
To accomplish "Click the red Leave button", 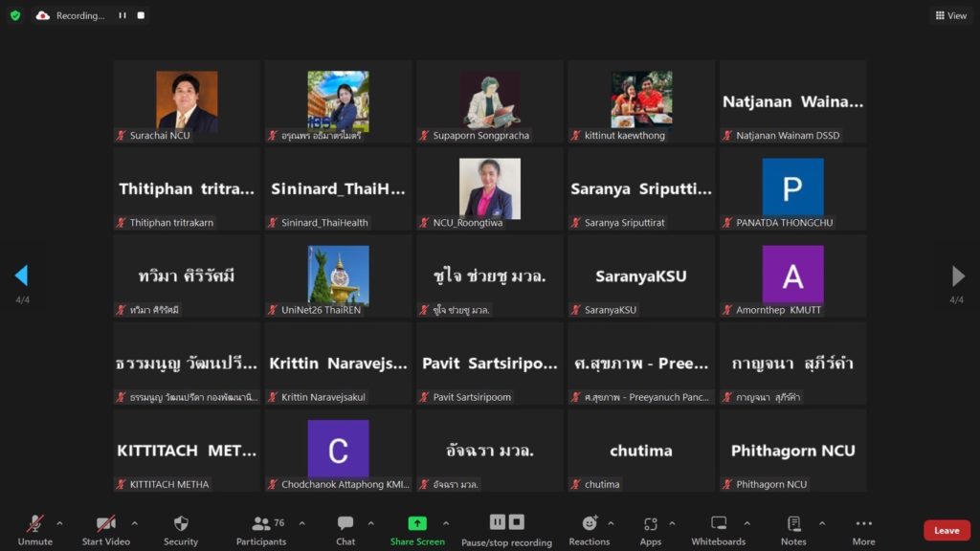I will point(947,531).
